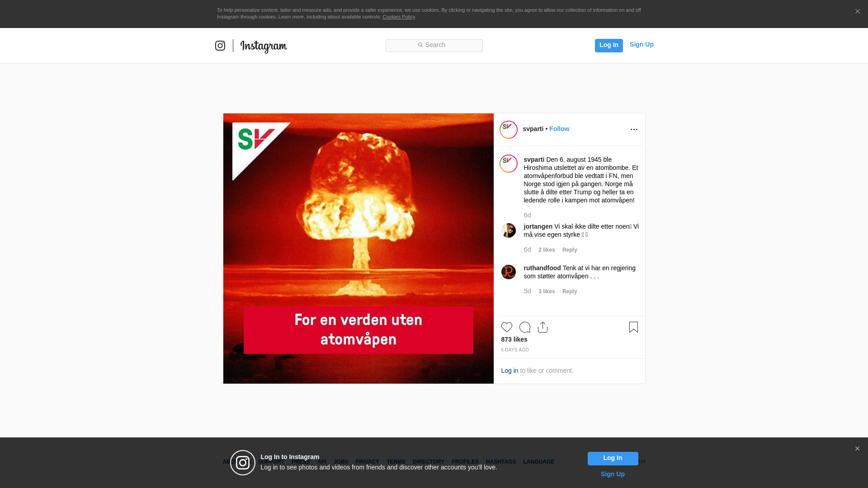Click the 6 DAYS AGO timestamp
Screen dimensions: 868x488
click(x=515, y=350)
